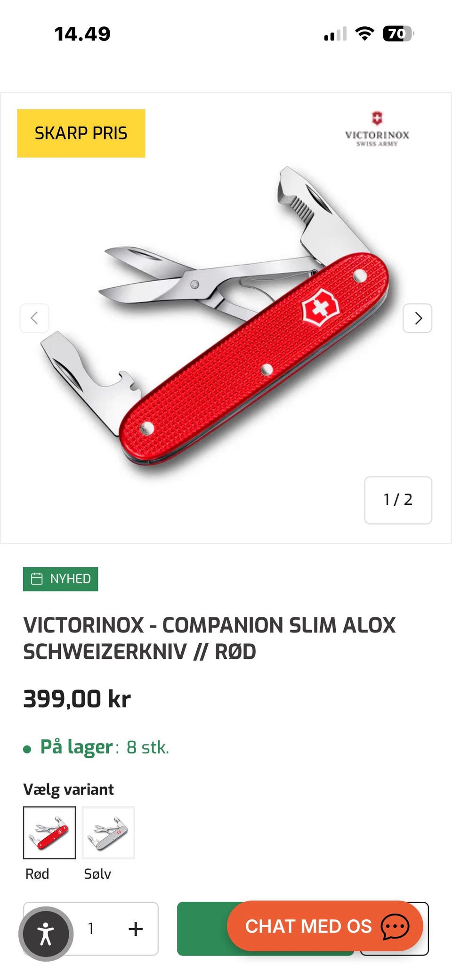Check the Wi-Fi status icon
The image size is (452, 980).
(364, 33)
